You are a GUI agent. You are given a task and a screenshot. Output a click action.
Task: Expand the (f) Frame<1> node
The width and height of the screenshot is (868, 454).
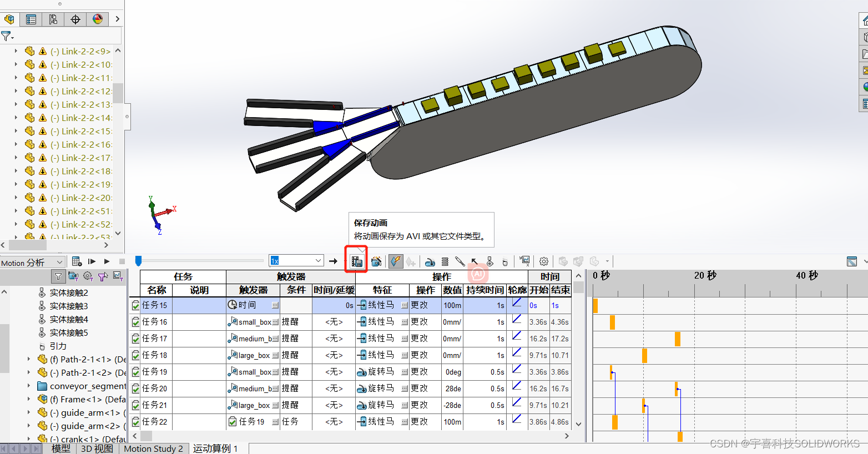29,399
